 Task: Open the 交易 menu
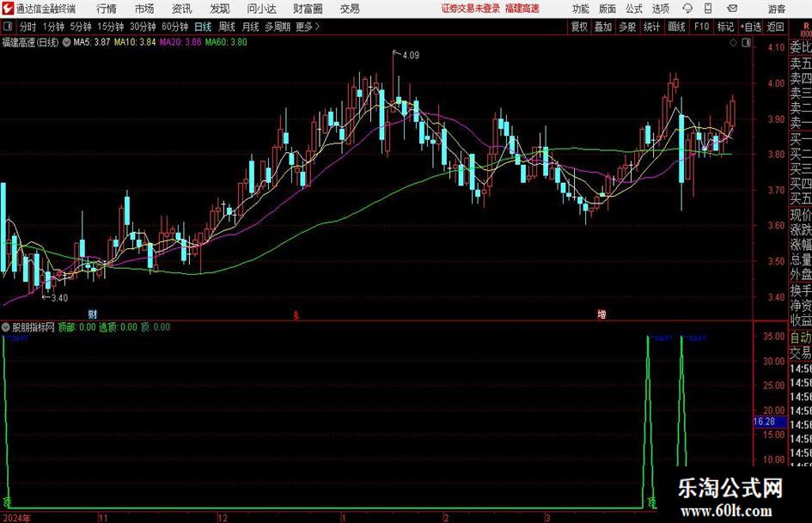[x=350, y=9]
